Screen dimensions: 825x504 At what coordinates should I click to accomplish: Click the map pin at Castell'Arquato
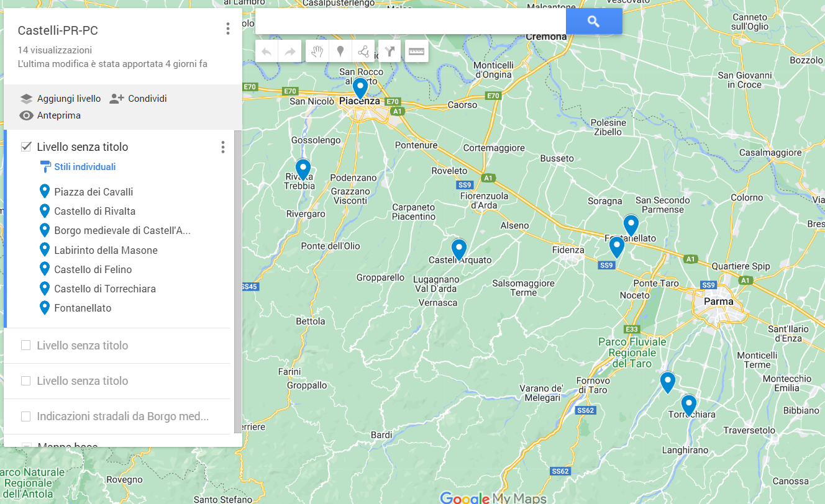click(458, 249)
